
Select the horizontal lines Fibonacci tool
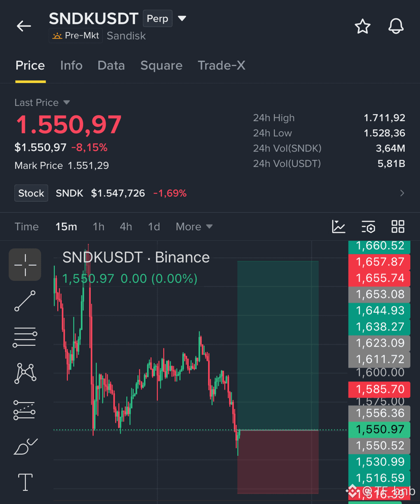coord(25,337)
